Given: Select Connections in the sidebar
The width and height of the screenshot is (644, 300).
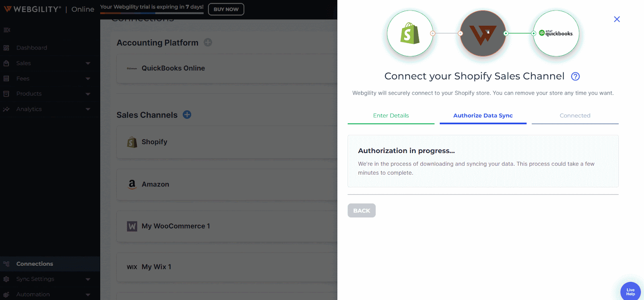Looking at the screenshot, I should coord(35,264).
